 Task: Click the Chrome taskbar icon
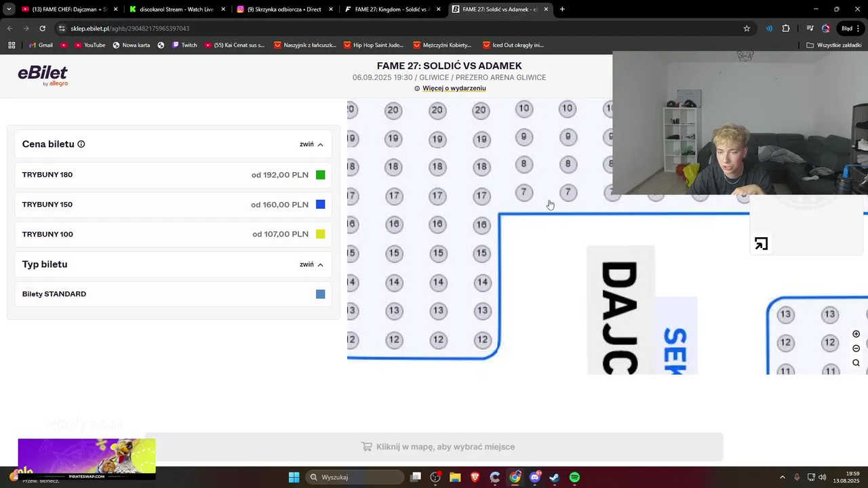[x=515, y=477]
